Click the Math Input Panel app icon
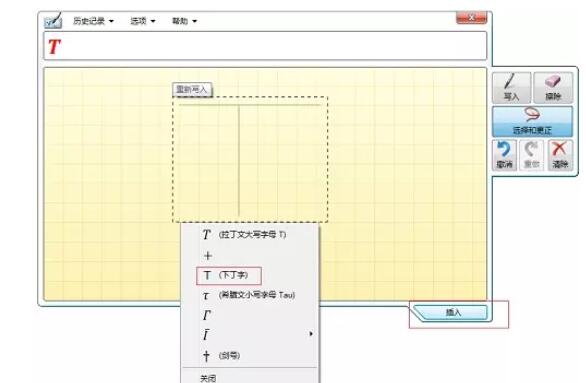586x383 pixels. pos(53,21)
